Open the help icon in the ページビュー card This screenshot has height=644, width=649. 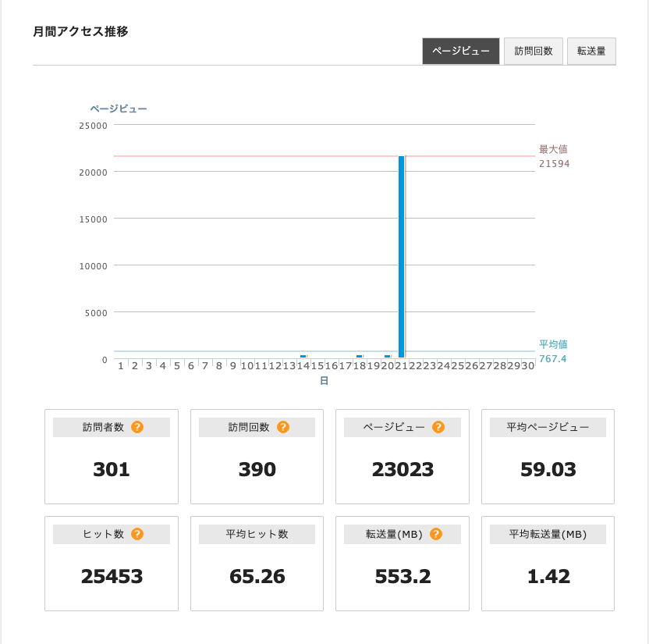pos(438,427)
